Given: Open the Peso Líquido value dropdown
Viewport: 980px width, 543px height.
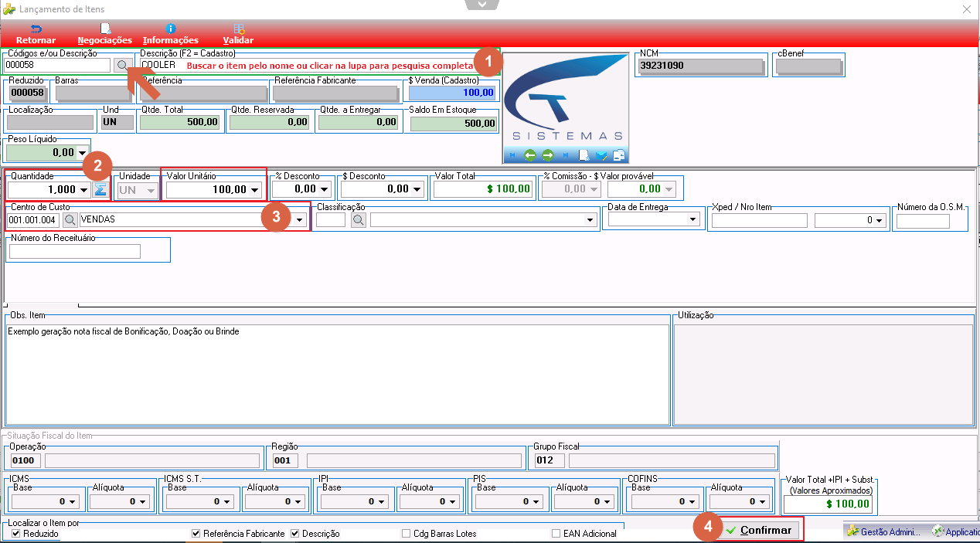Looking at the screenshot, I should pyautogui.click(x=83, y=153).
